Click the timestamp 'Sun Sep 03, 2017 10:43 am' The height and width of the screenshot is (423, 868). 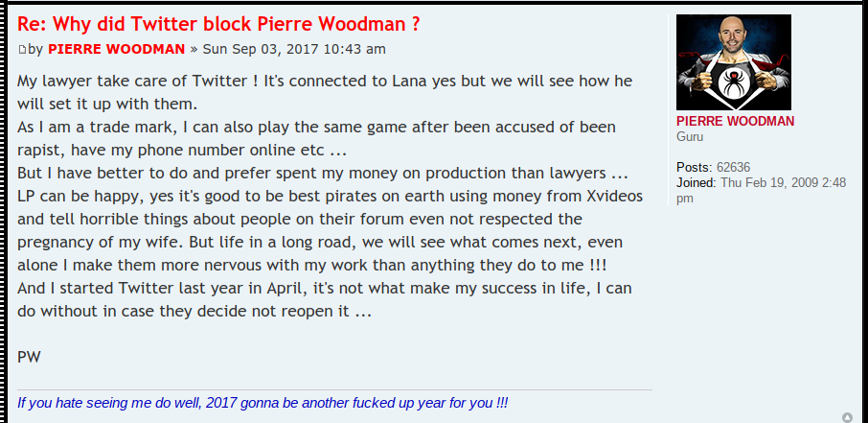click(x=294, y=49)
